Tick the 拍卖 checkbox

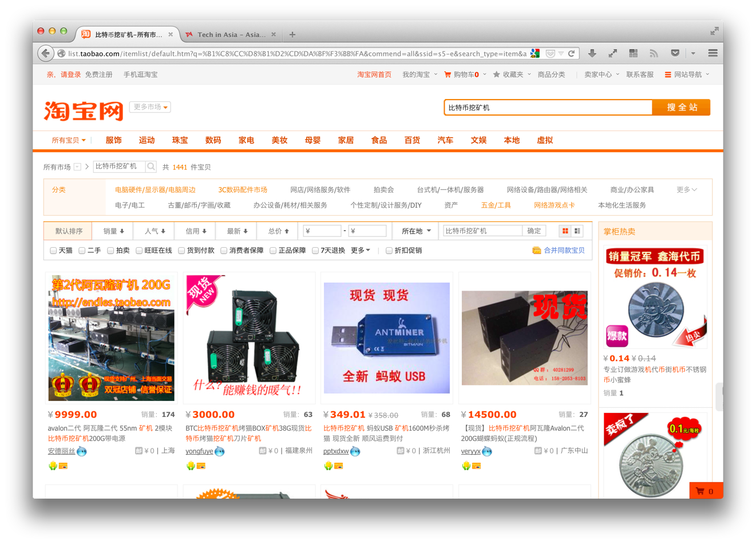tap(110, 251)
